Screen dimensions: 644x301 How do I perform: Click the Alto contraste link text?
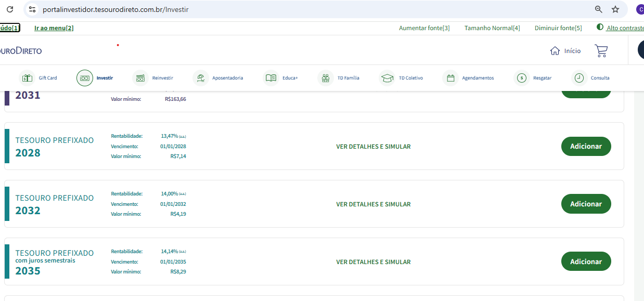pos(625,28)
